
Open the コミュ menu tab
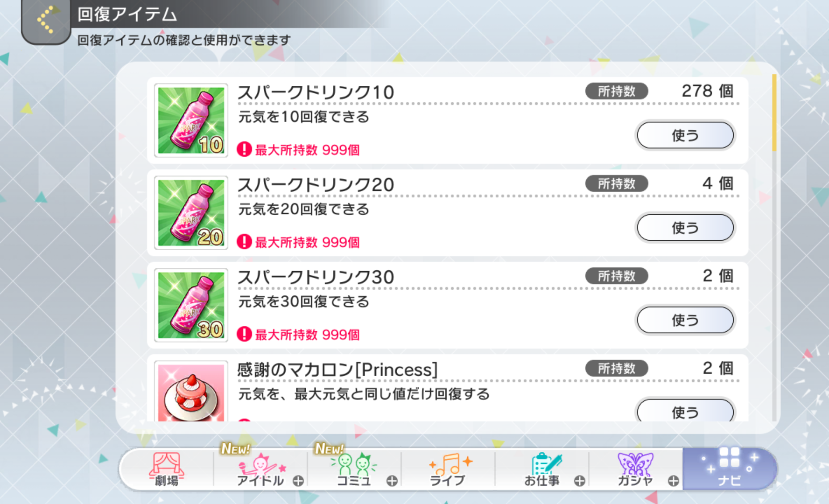tap(354, 469)
